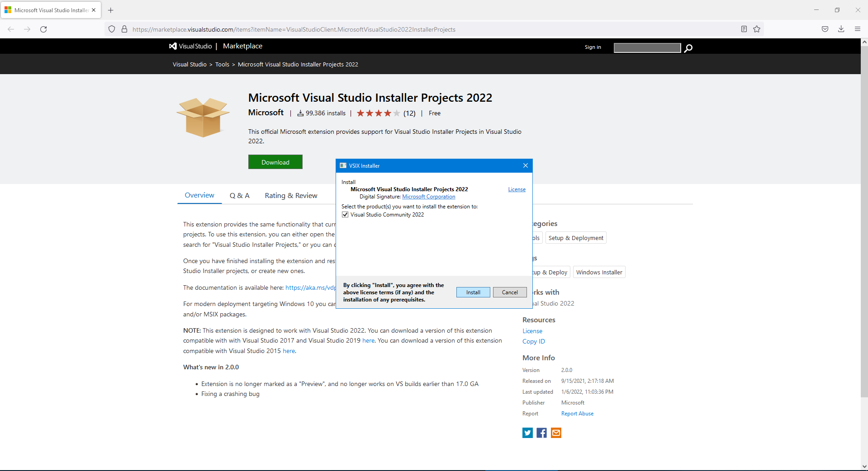Share the extension on Facebook
This screenshot has height=471, width=868.
click(x=542, y=433)
